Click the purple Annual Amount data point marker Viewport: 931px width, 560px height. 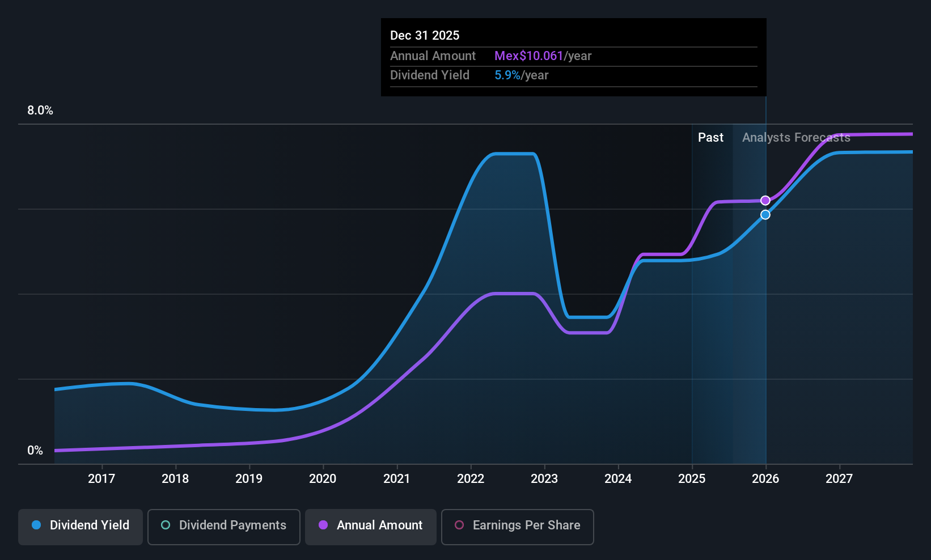coord(765,200)
